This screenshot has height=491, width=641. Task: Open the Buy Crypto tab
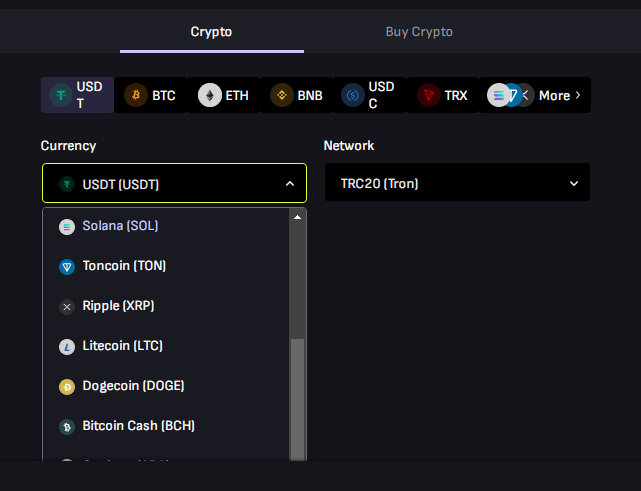419,32
